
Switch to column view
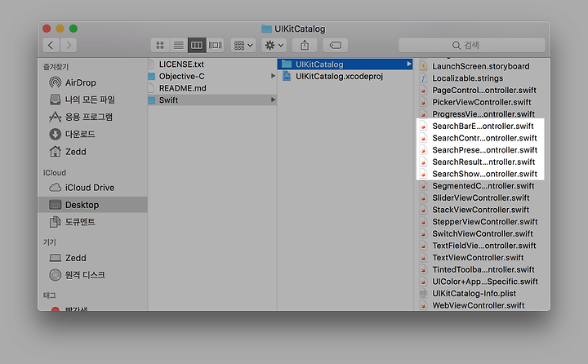click(197, 46)
